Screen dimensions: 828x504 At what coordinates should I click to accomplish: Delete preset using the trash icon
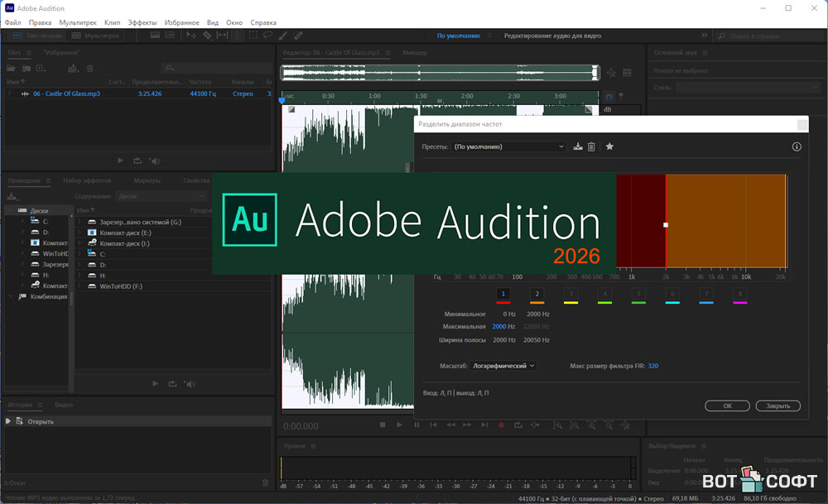[591, 146]
